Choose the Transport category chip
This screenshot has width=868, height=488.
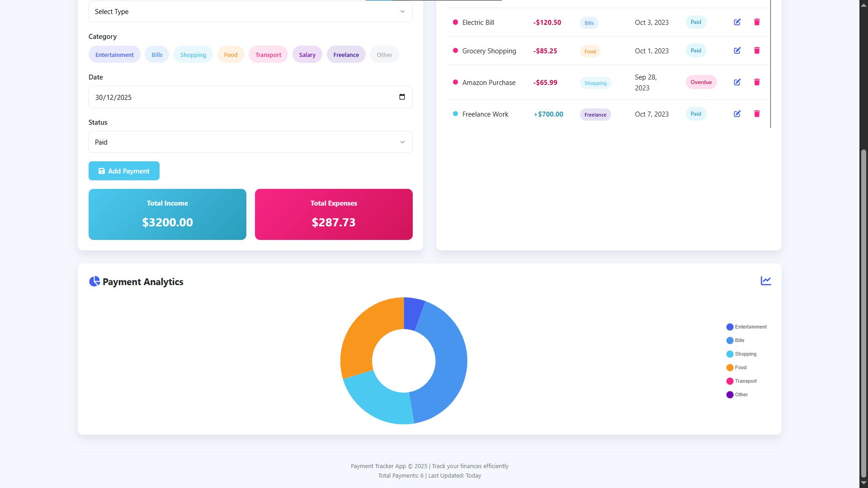click(268, 55)
